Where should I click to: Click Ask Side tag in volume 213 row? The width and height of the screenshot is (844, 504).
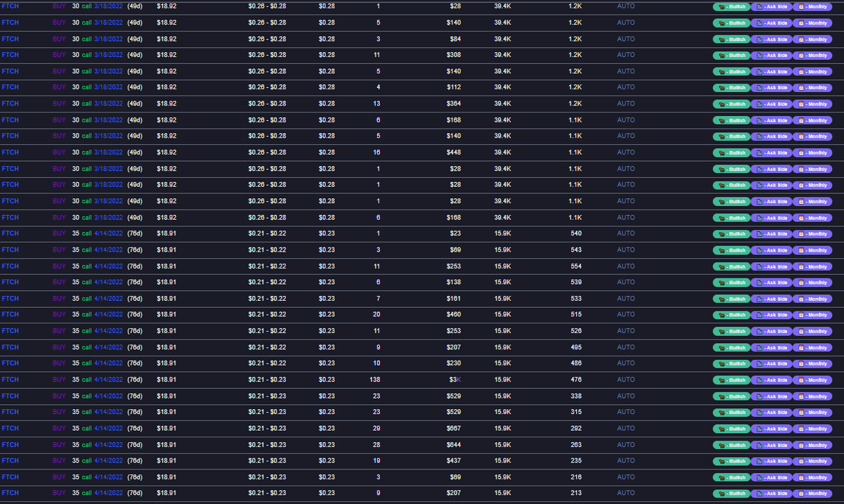point(772,493)
